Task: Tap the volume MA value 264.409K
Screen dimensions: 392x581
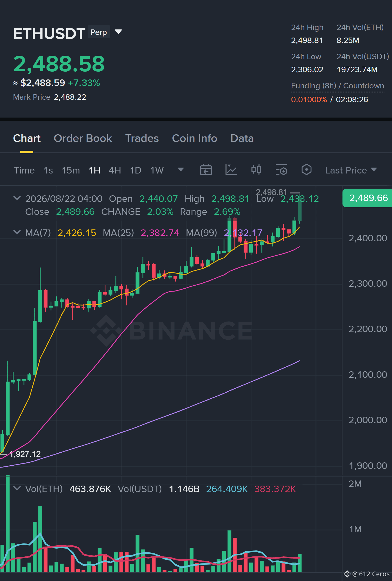Action: (x=227, y=489)
